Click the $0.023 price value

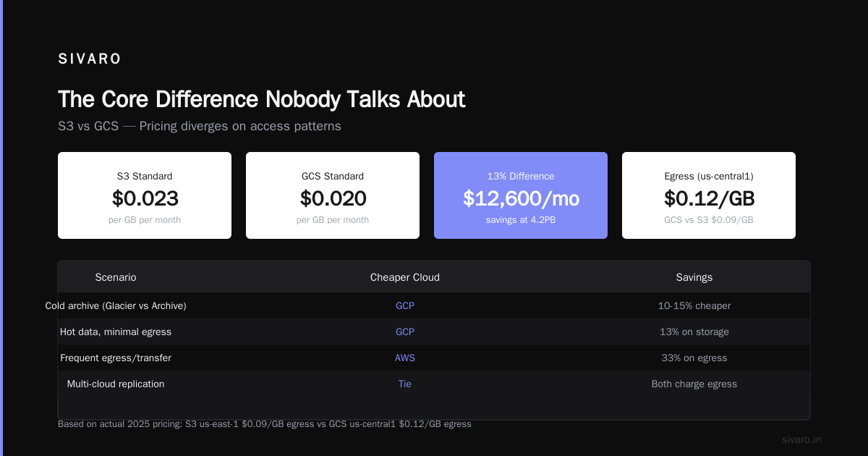point(145,198)
